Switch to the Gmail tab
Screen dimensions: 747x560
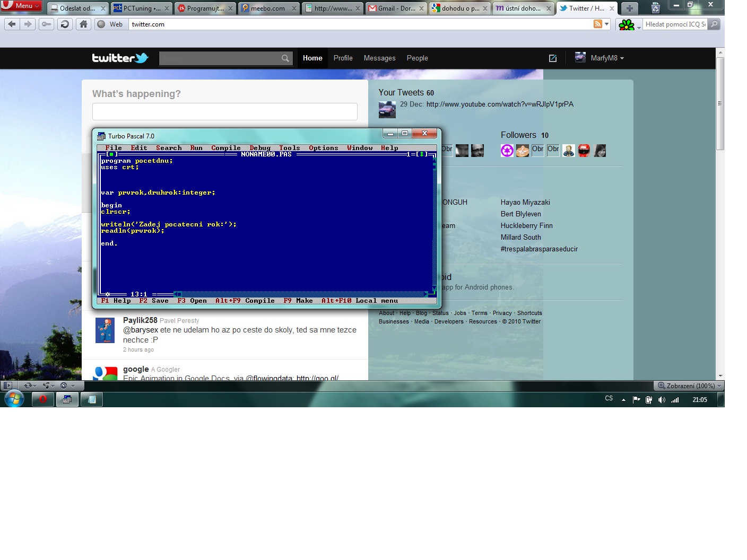396,8
